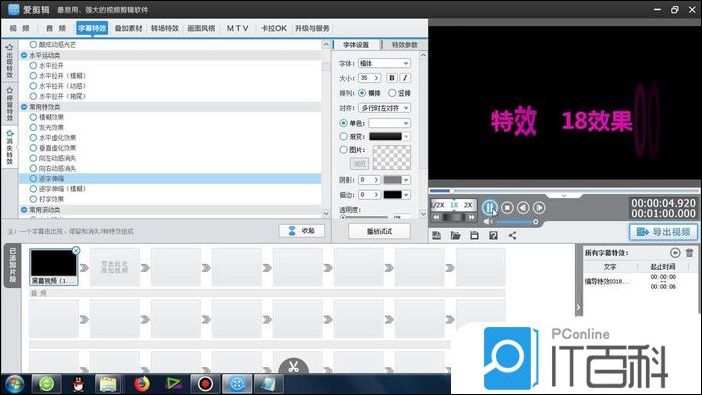Set playback speed to 1/2X
This screenshot has width=702, height=395.
437,205
